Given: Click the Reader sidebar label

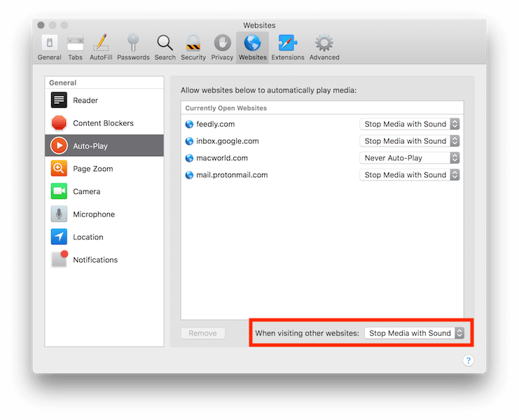Looking at the screenshot, I should click(85, 101).
